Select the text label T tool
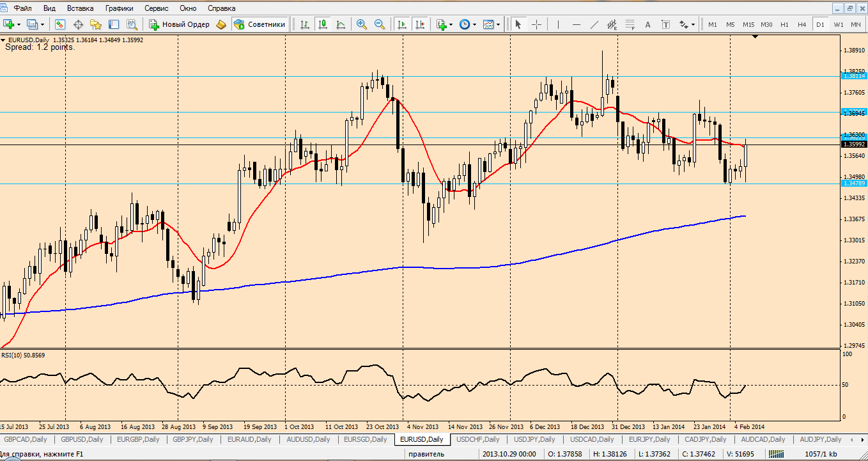 [665, 24]
